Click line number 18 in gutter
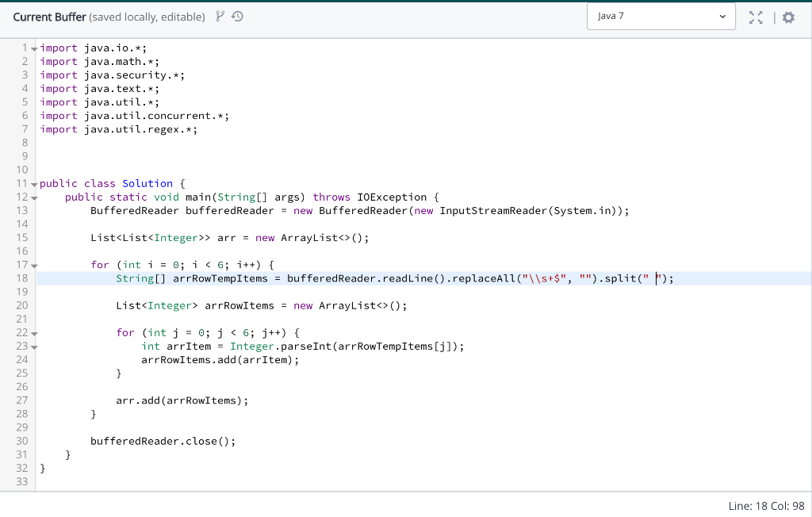Viewport: 812px width, 517px height. coord(21,278)
